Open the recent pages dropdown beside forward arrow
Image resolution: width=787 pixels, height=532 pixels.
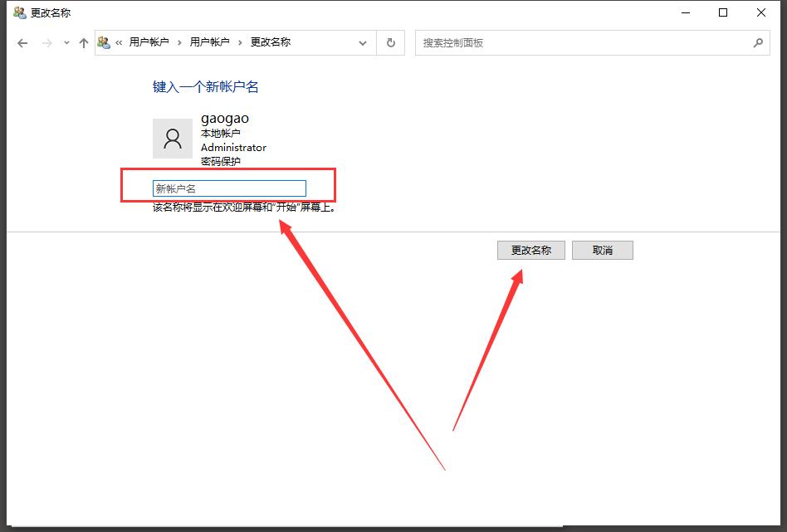[66, 42]
